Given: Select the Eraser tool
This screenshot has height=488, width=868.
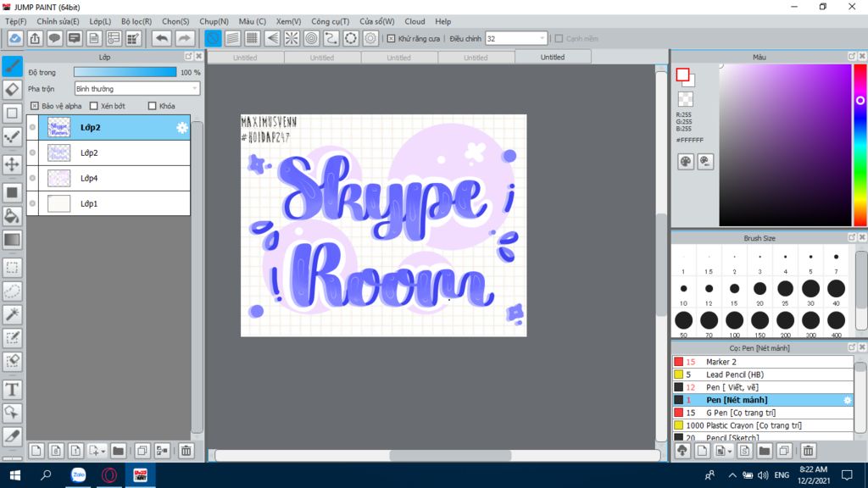Looking at the screenshot, I should coord(12,90).
